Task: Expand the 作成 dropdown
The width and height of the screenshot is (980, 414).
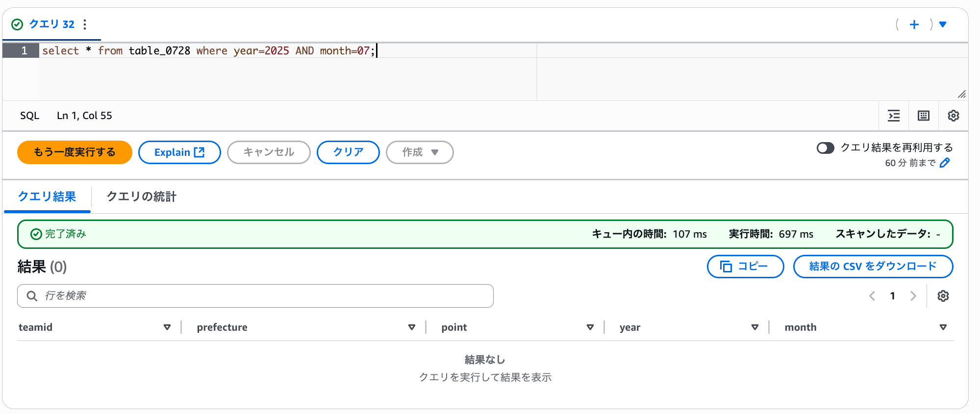Action: (420, 152)
